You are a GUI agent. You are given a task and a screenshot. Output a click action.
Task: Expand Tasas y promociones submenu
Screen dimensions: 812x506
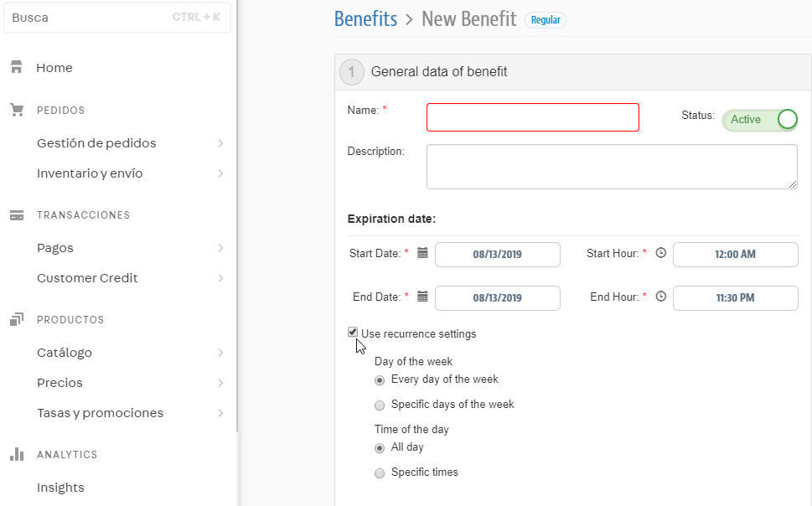click(x=220, y=413)
